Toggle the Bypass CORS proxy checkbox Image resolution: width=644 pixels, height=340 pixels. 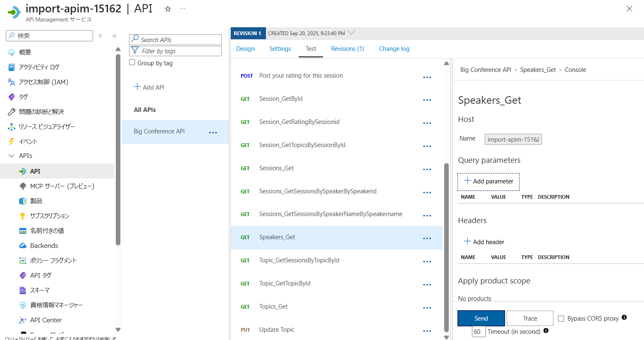[x=561, y=319]
